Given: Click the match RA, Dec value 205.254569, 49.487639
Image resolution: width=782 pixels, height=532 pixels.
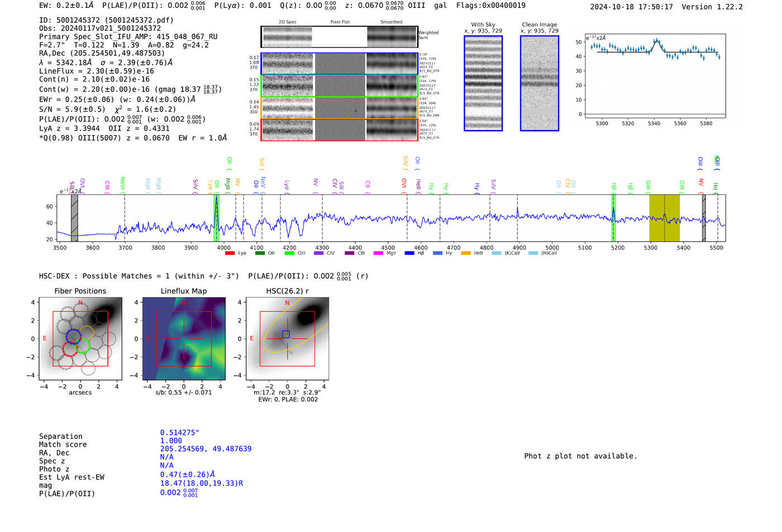Looking at the screenshot, I should coord(206,449).
